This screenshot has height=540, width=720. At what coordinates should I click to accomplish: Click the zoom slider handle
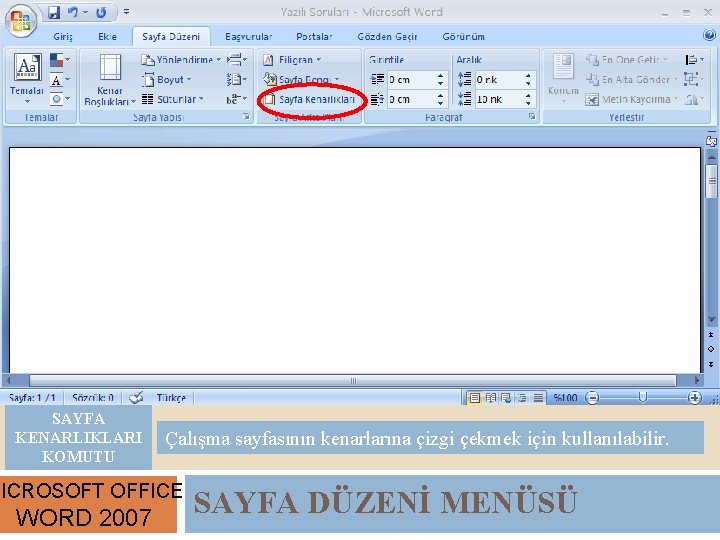tap(643, 398)
